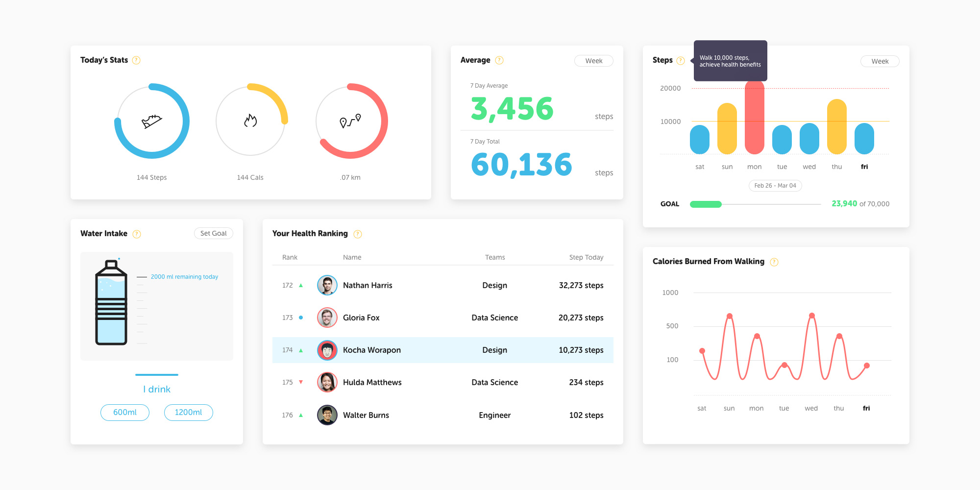This screenshot has width=980, height=490.
Task: Open the Feb 26 - Mar 04 date range
Action: pyautogui.click(x=775, y=186)
